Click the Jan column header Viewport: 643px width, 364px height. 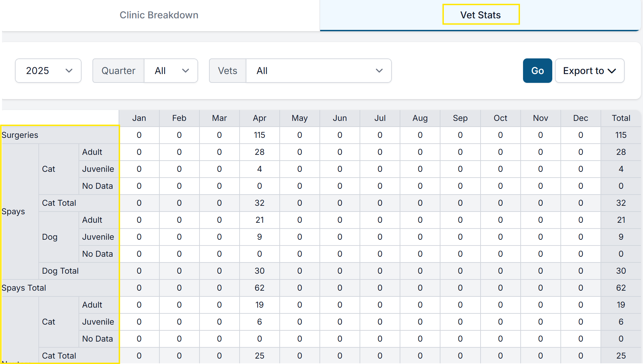pyautogui.click(x=139, y=118)
